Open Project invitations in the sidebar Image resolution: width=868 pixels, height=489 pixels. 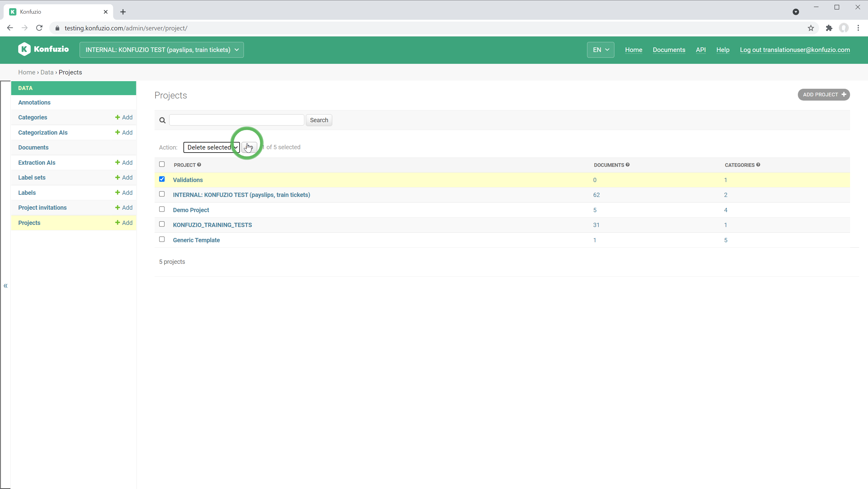[x=43, y=208]
